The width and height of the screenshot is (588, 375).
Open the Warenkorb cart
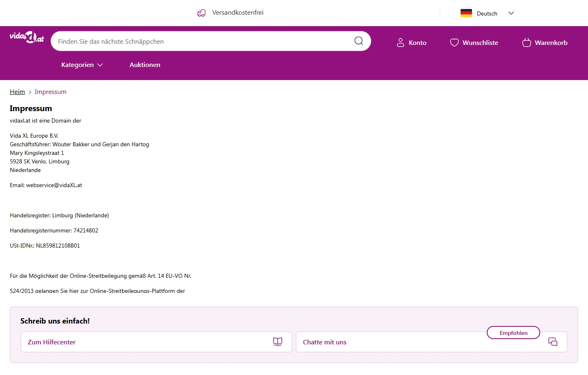pos(545,42)
